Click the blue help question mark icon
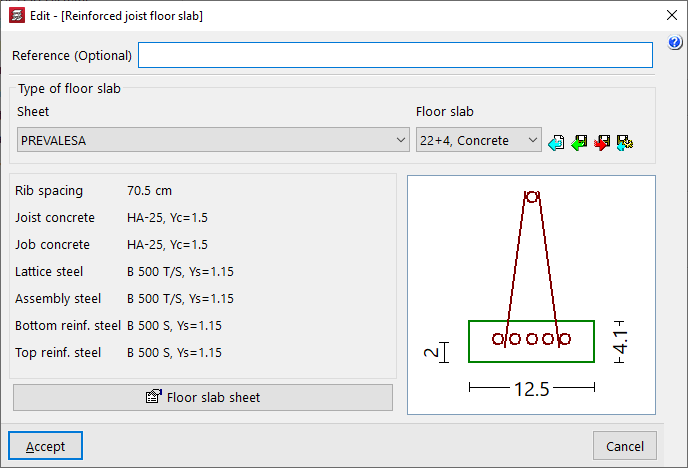The width and height of the screenshot is (688, 468). point(675,43)
